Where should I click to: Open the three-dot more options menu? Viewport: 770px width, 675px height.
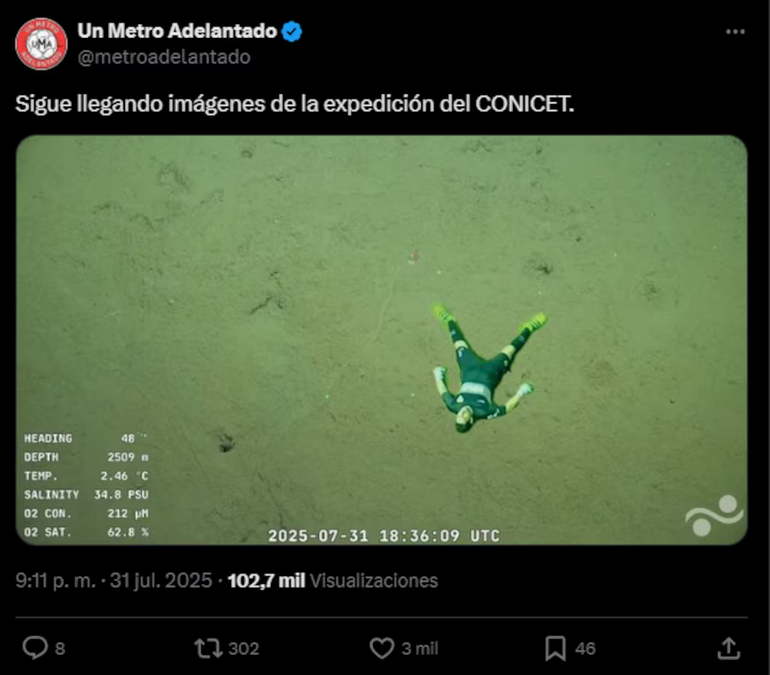pos(735,32)
